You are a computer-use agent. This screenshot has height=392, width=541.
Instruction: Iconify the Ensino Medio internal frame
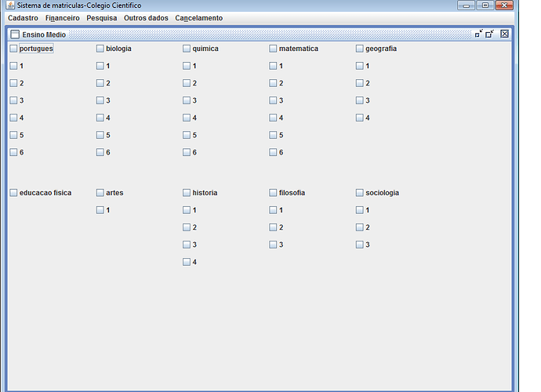pos(478,34)
